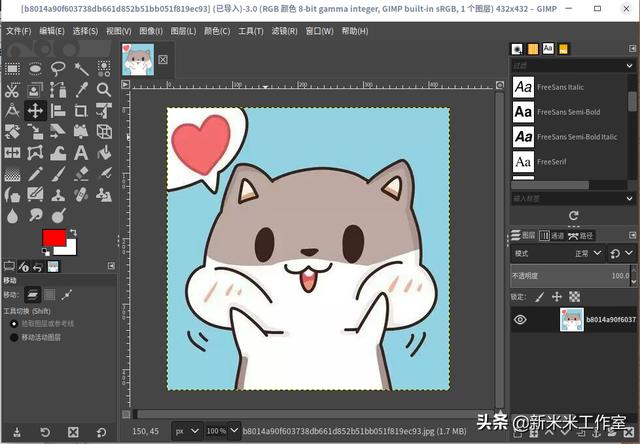Select the Scissors Select tool

pos(12,90)
